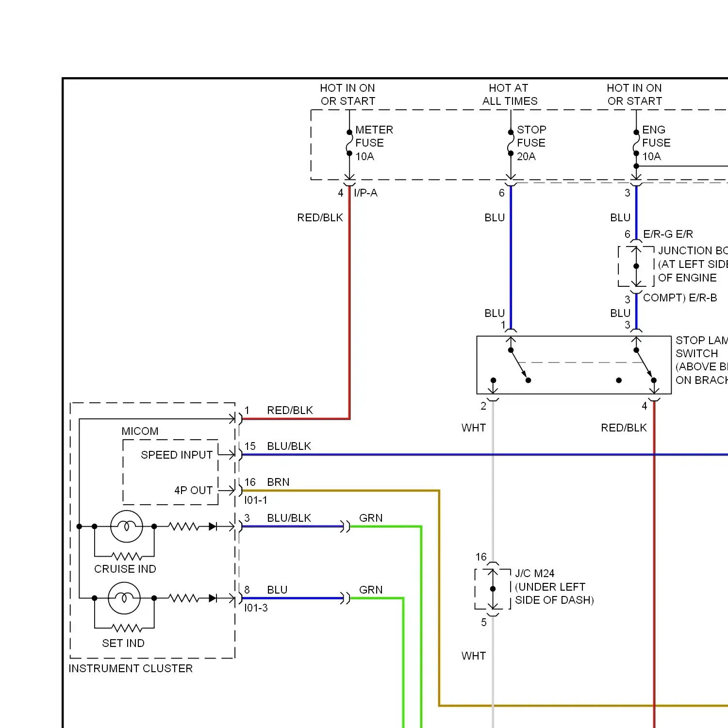Click the junction box connector symbol
The width and height of the screenshot is (728, 728).
pyautogui.click(x=636, y=266)
